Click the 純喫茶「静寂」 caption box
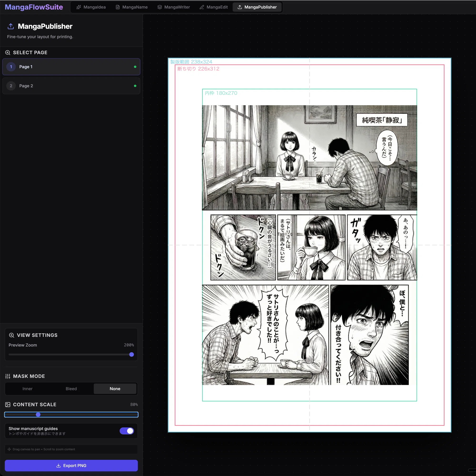Viewport: 476px width, 476px height. coord(382,120)
